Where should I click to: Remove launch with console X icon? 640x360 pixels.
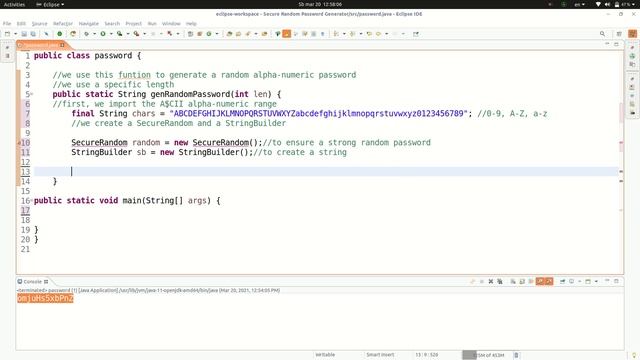pyautogui.click(x=491, y=282)
